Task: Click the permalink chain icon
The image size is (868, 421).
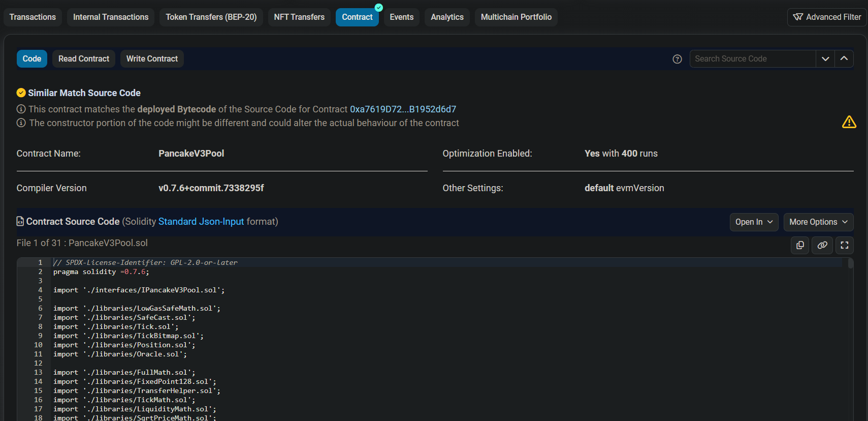Action: point(822,245)
